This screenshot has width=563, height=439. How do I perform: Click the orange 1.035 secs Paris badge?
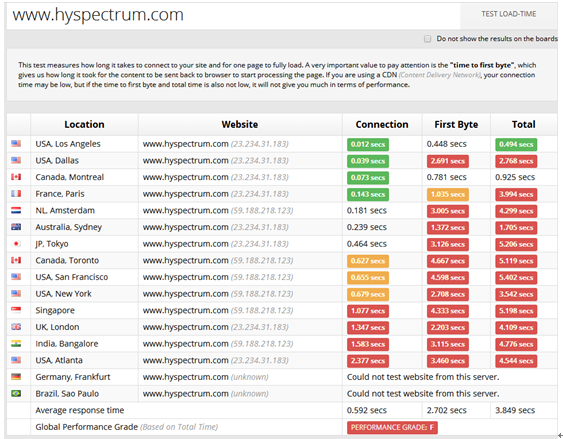[x=447, y=194]
